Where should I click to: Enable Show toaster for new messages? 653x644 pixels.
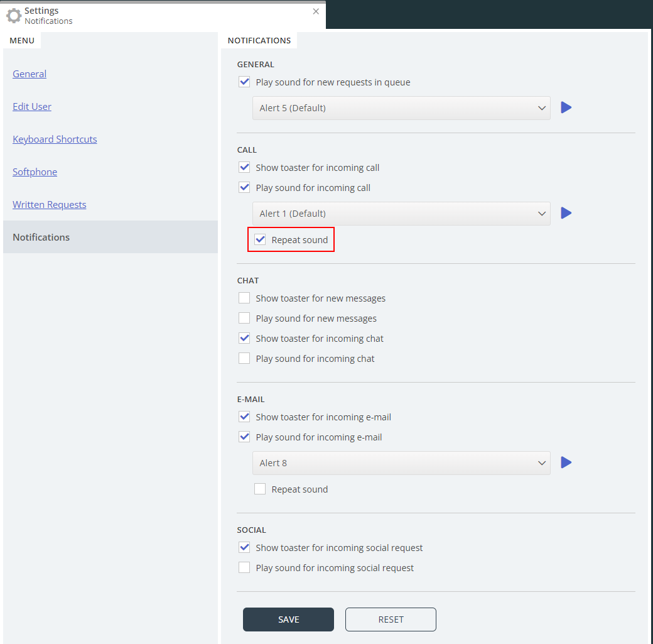[x=244, y=298]
